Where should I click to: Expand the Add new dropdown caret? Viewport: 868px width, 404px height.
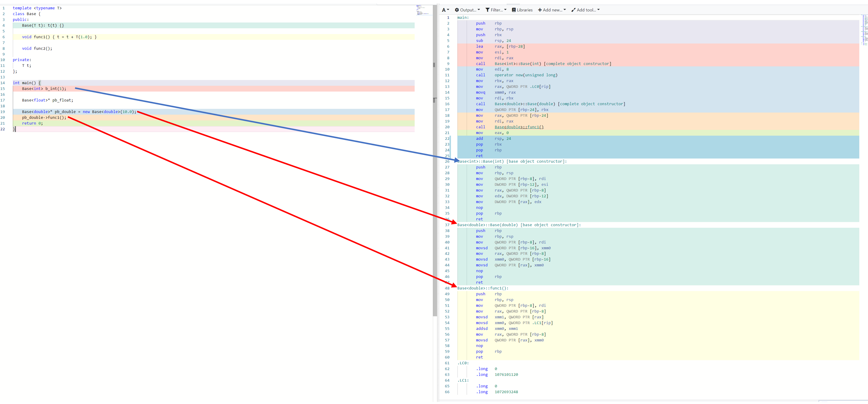[565, 10]
